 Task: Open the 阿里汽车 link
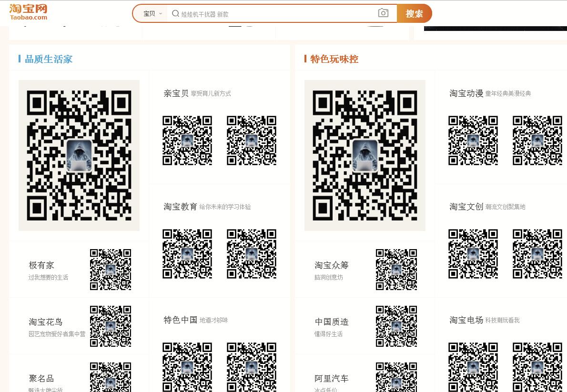click(332, 379)
